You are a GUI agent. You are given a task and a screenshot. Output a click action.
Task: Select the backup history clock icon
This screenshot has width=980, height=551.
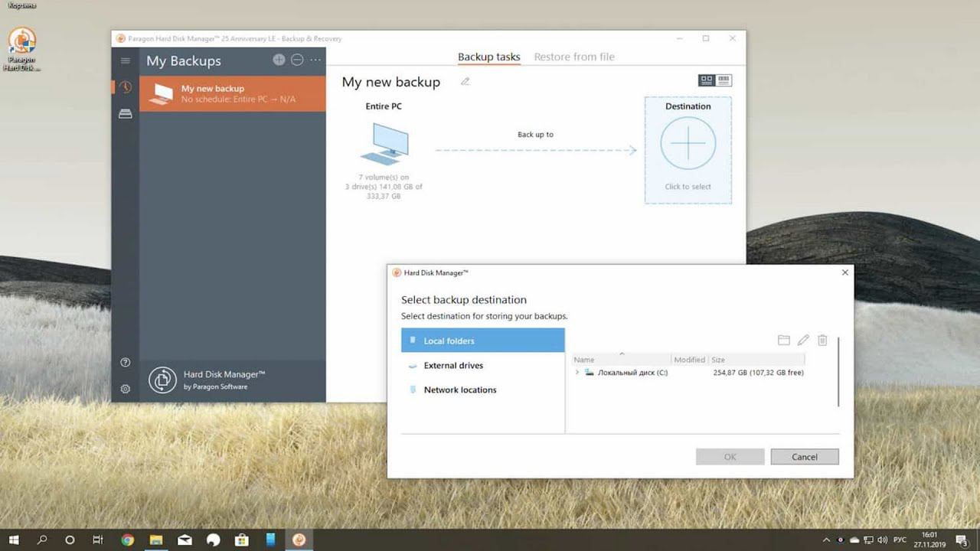(125, 87)
